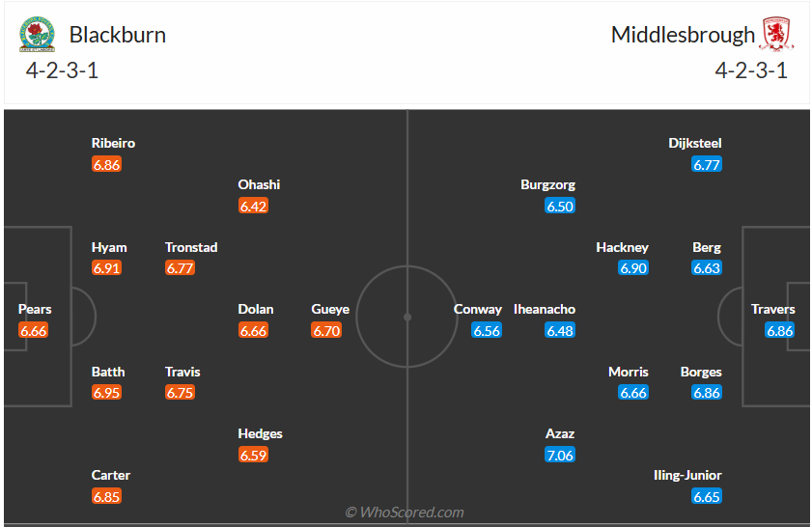The image size is (812, 527).
Task: Open the Blackburn team name link
Action: [118, 35]
